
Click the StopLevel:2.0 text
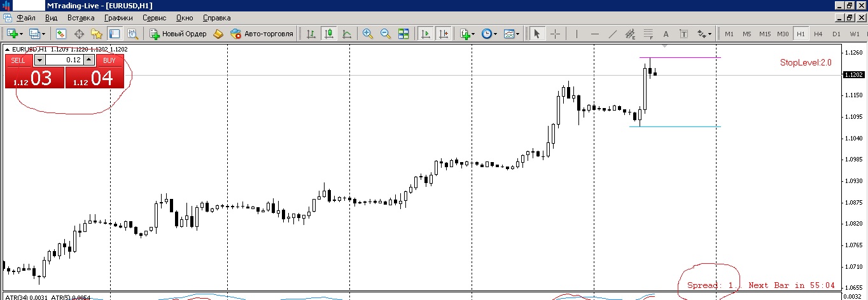(x=806, y=62)
